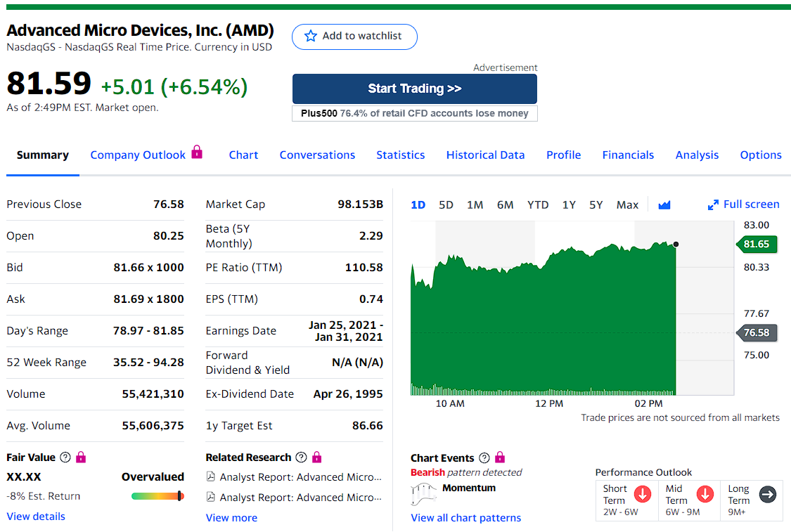Select the Max chart range
This screenshot has height=532, width=791.
click(628, 205)
